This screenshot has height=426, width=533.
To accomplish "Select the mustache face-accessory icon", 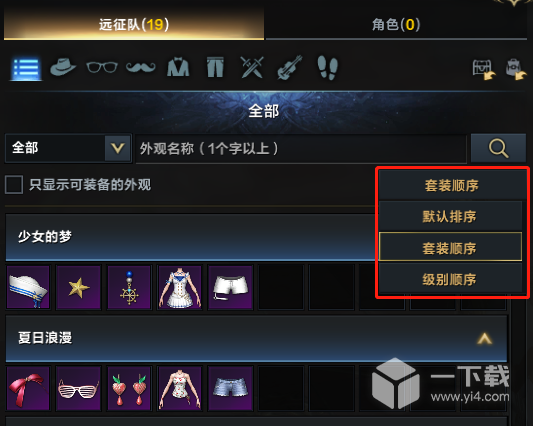I will coord(141,67).
